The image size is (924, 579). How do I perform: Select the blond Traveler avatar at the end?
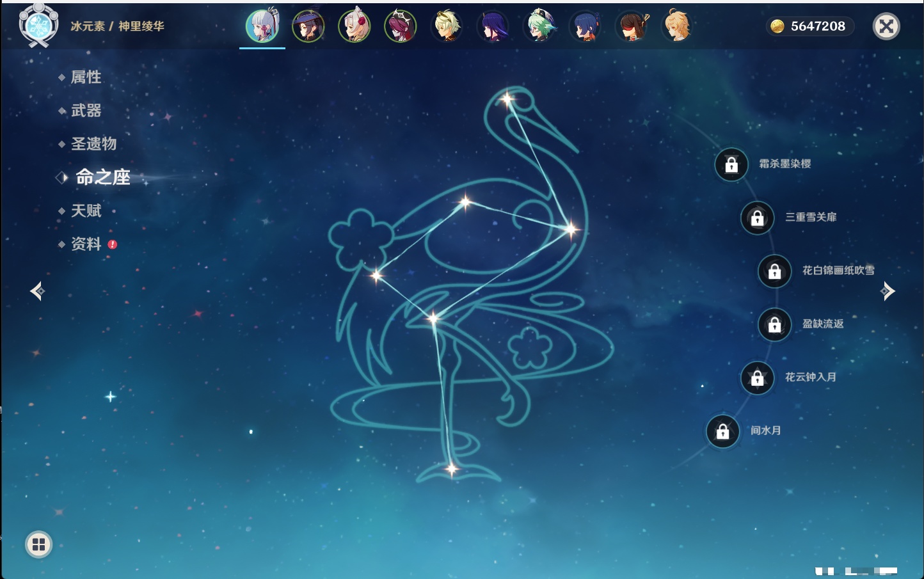click(x=677, y=26)
